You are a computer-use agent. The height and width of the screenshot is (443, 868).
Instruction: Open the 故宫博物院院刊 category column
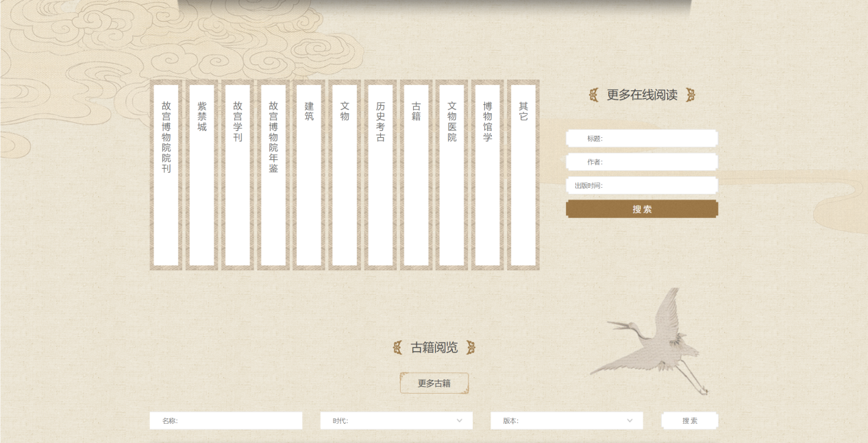(x=166, y=175)
